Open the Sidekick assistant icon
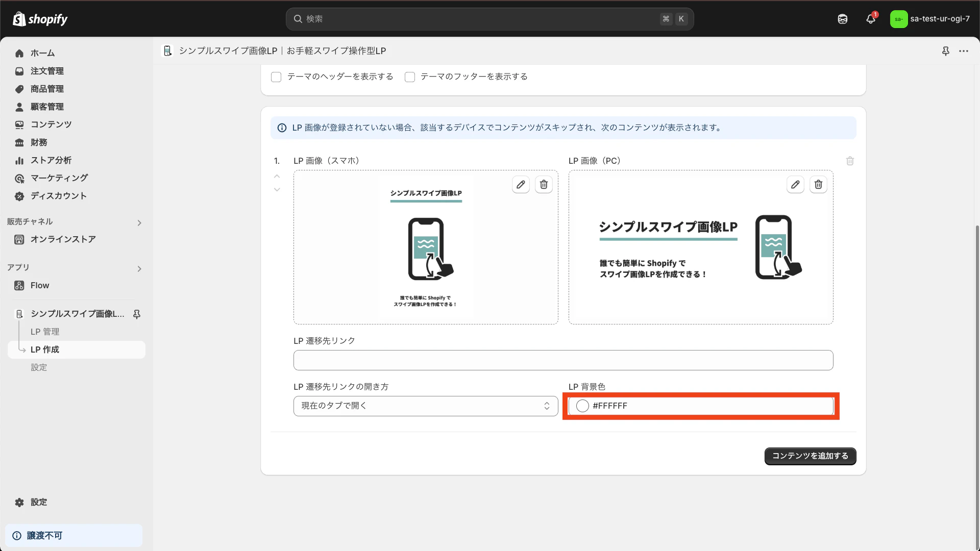The height and width of the screenshot is (551, 980). point(843,19)
